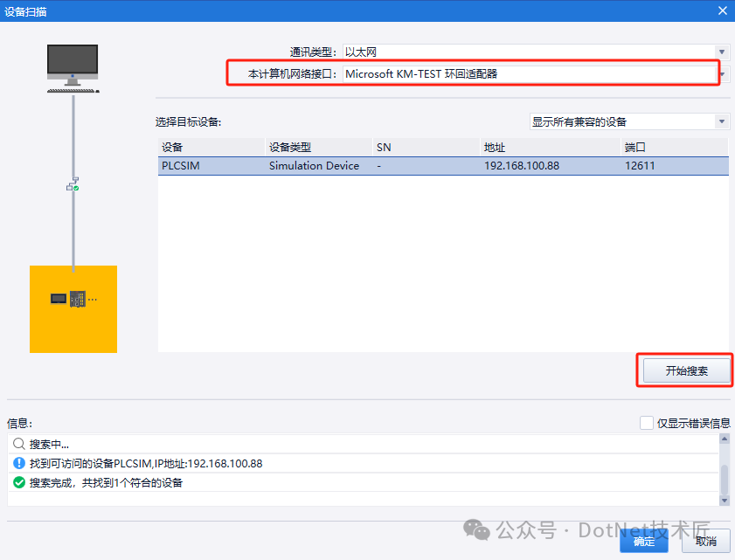
Task: Click the 12611 port cell
Action: point(640,166)
